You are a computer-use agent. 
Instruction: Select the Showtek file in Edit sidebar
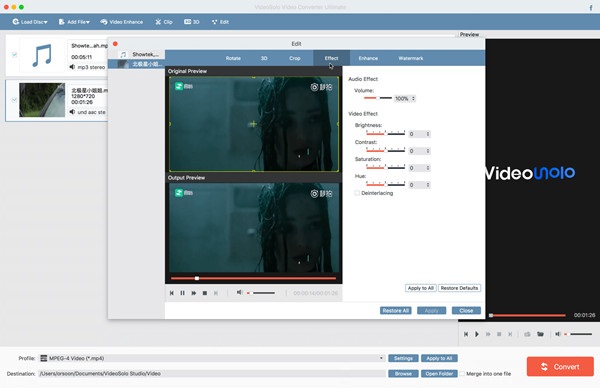(x=137, y=54)
